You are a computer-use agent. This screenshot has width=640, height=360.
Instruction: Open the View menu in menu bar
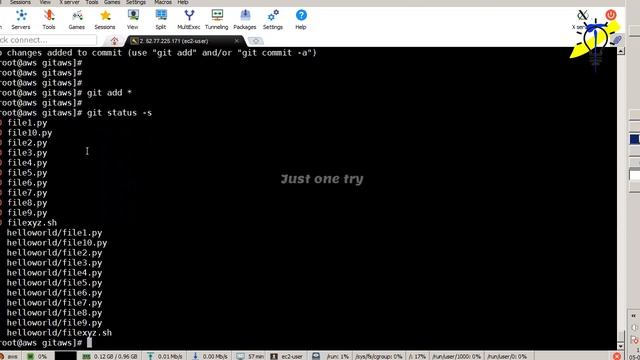coord(45,2)
